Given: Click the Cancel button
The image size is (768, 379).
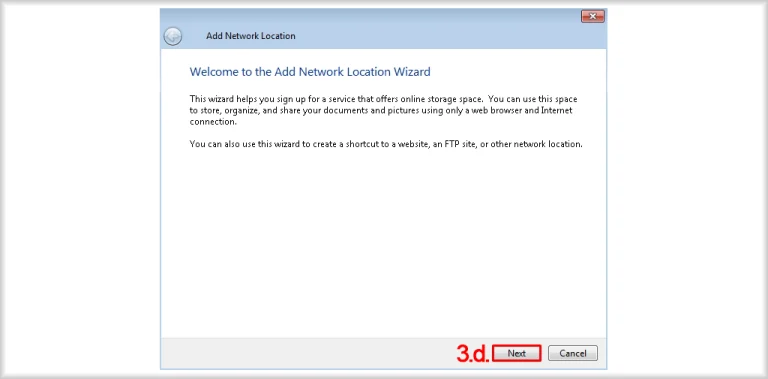Looking at the screenshot, I should coord(573,353).
